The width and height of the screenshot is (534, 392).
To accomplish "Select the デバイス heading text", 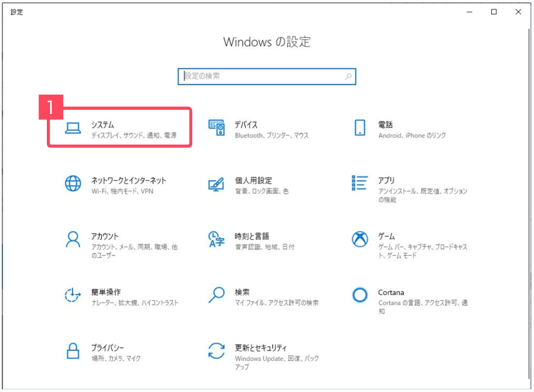I will pos(246,125).
